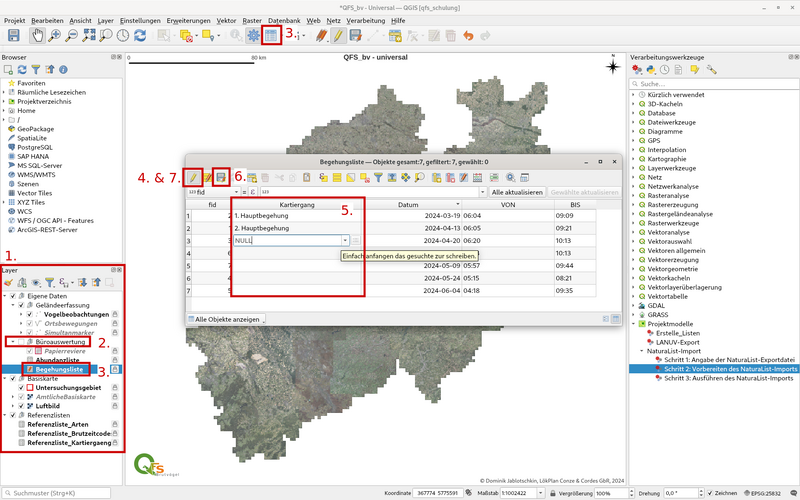Viewport: 800px width, 500px height.
Task: Refresh the Browser panel
Action: [x=22, y=69]
